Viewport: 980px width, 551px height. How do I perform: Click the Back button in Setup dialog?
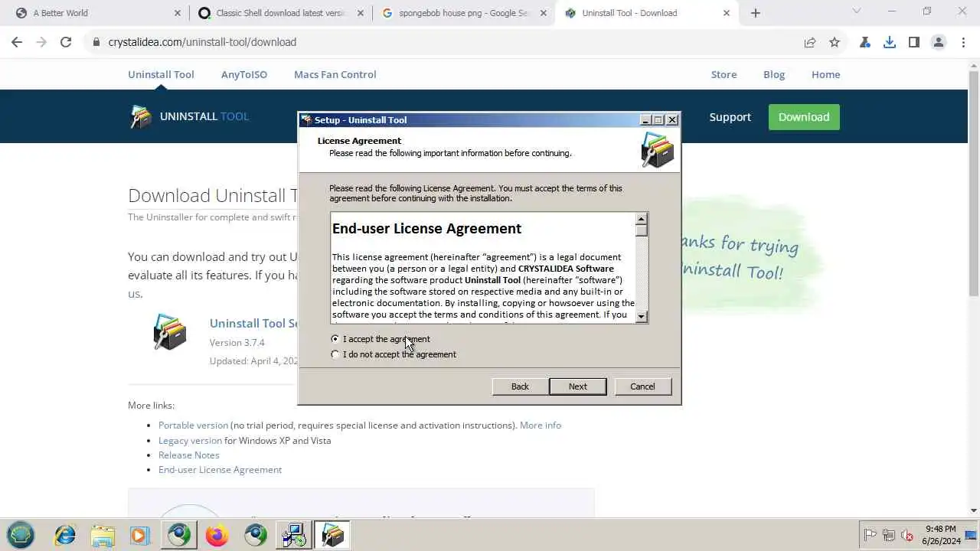click(x=520, y=386)
